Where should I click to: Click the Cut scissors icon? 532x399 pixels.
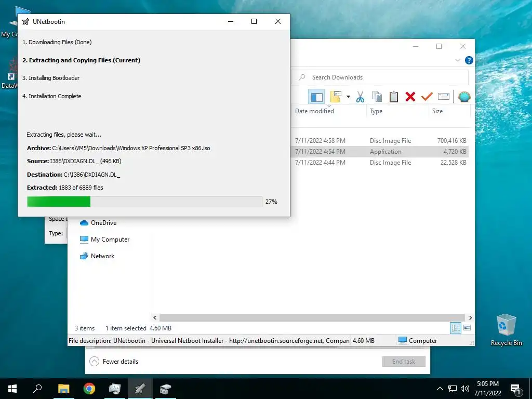[361, 97]
